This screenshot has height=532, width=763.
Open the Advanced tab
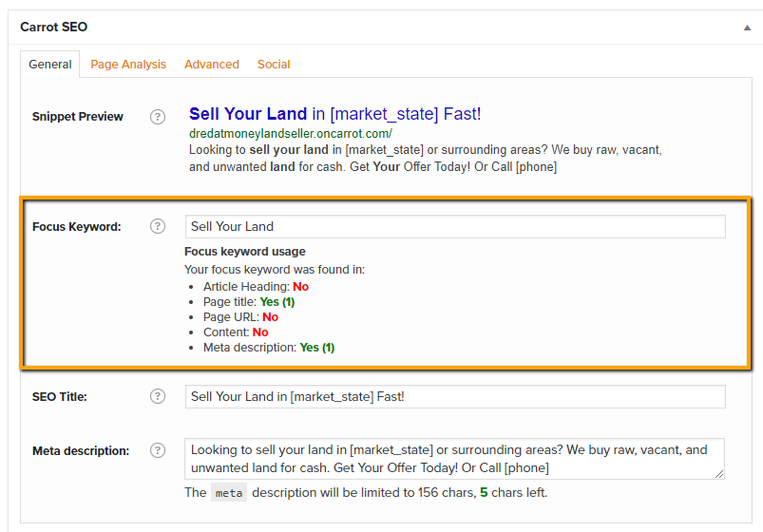point(212,65)
